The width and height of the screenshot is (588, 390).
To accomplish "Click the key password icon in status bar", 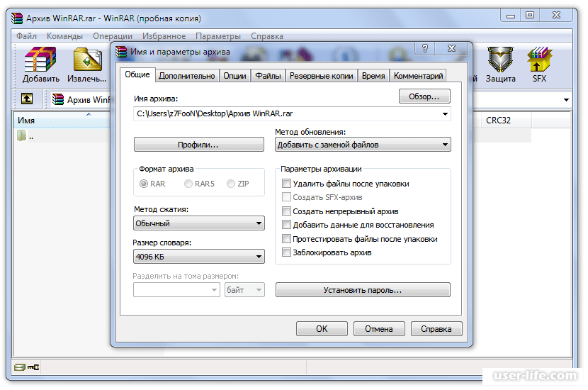I will (33, 367).
